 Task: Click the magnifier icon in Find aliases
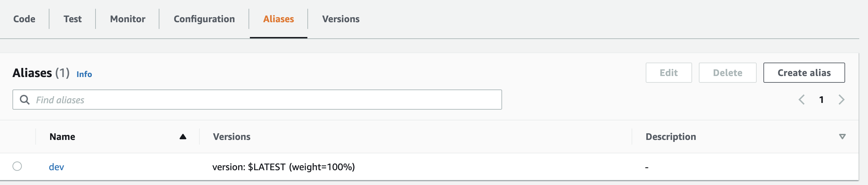tap(25, 100)
